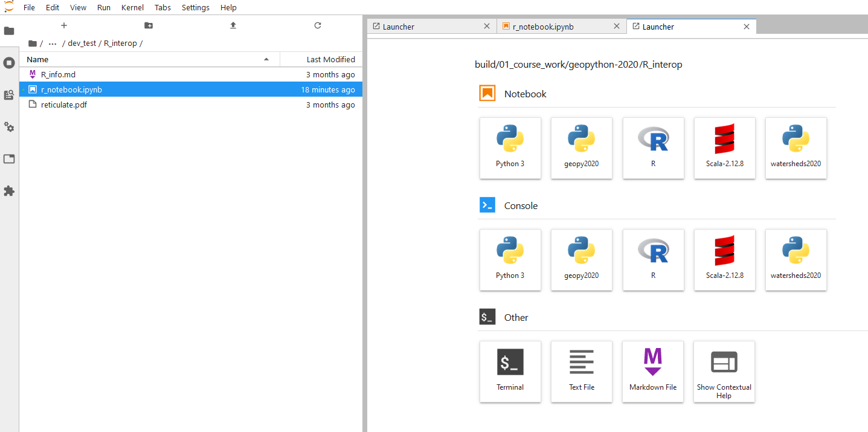The width and height of the screenshot is (868, 432).
Task: Click the New Launcher plus icon
Action: point(64,25)
